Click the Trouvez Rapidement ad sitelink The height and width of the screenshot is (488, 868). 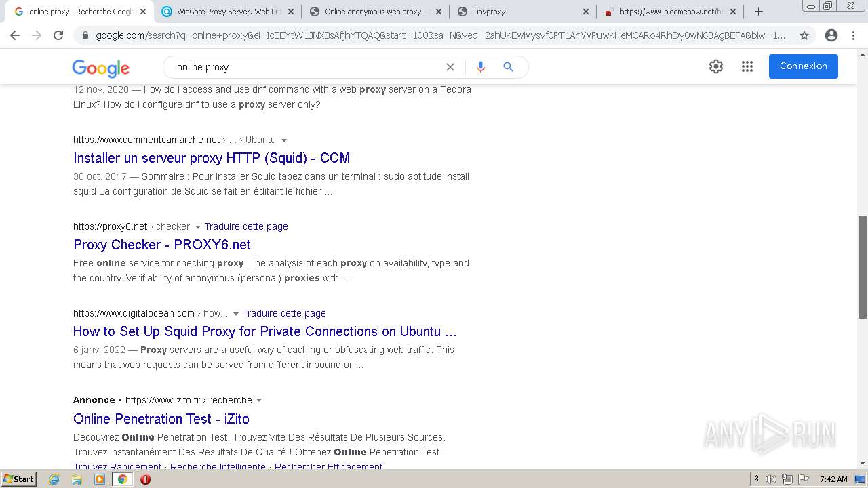117,467
